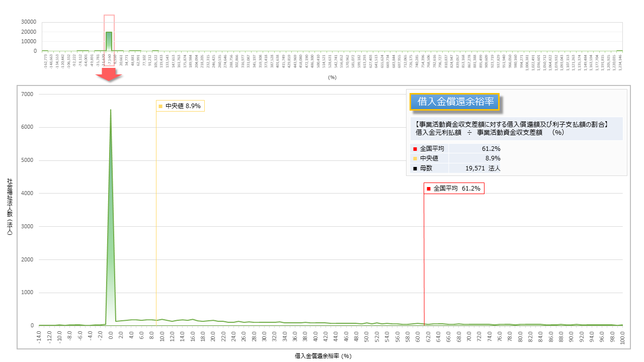Click the 7000 y-axis label

coord(27,94)
